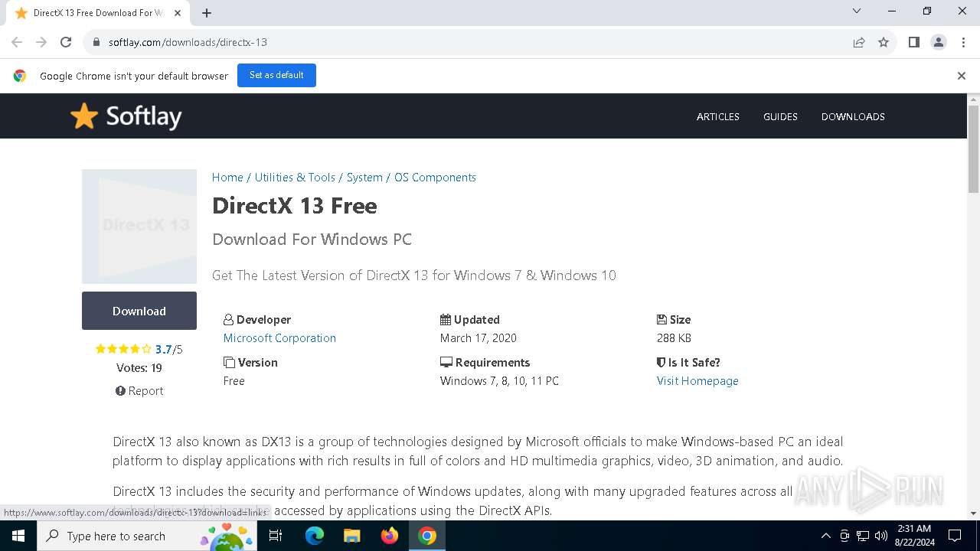
Task: Open File Explorer from the taskbar
Action: [x=352, y=536]
